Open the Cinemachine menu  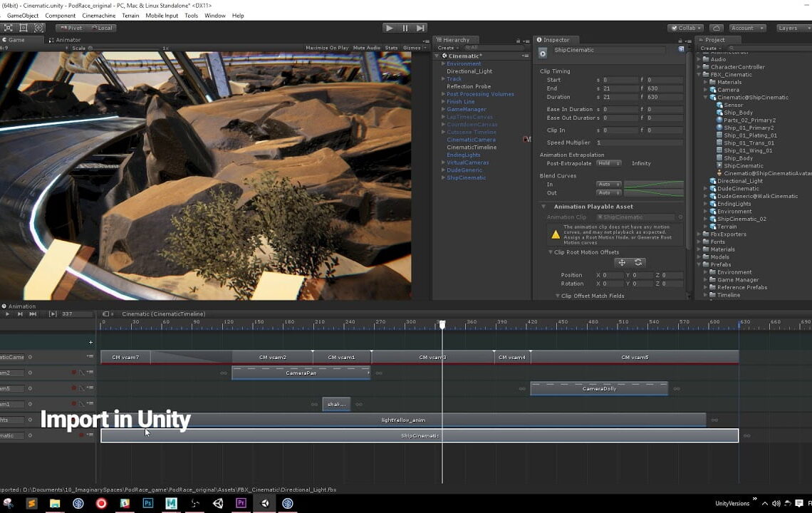click(98, 16)
